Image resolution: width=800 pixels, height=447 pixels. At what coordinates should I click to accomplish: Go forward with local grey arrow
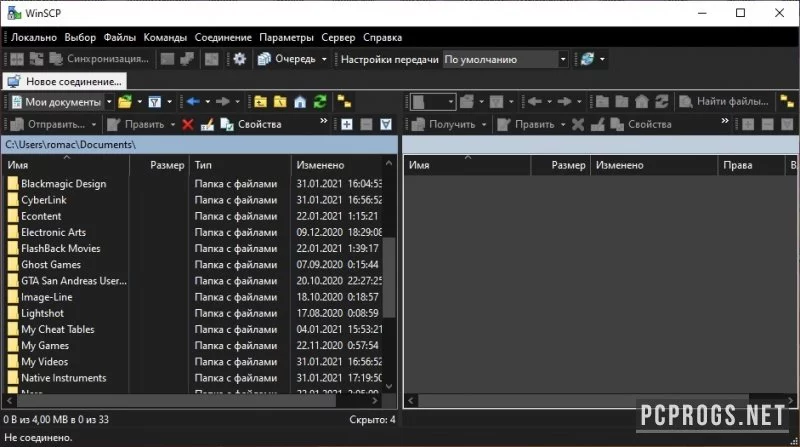pos(223,102)
